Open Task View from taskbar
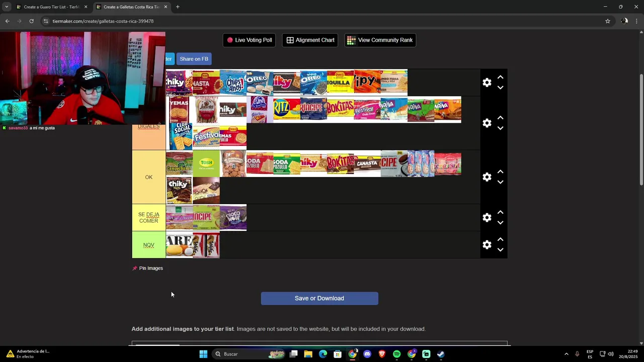The width and height of the screenshot is (644, 362). coord(294,354)
